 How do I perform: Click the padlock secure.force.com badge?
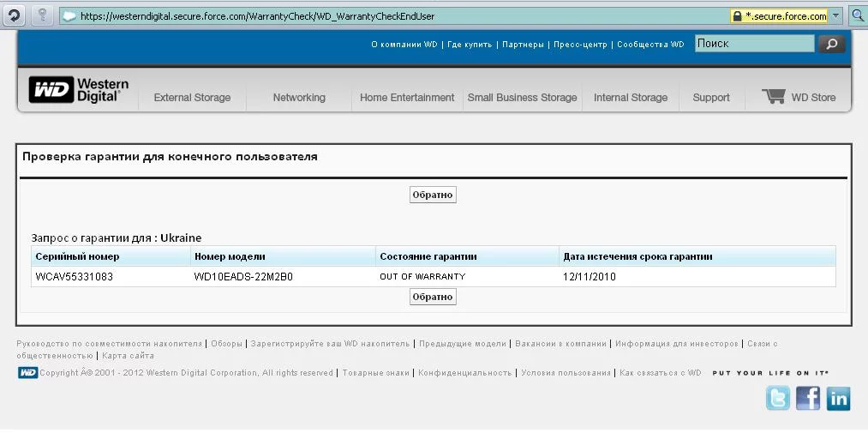coord(780,16)
